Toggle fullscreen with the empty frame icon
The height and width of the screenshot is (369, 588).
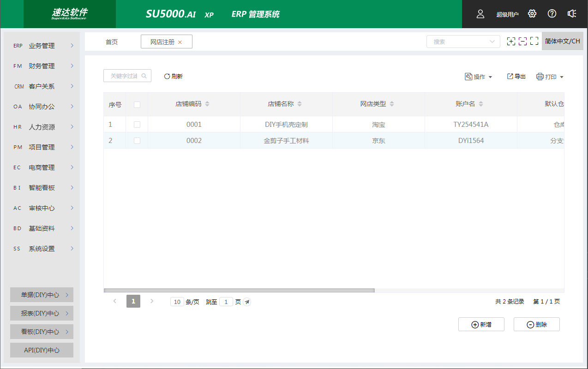[534, 42]
